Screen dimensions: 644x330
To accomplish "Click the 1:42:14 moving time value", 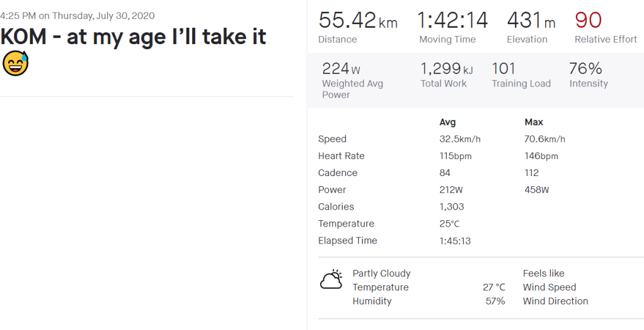I will pos(452,20).
